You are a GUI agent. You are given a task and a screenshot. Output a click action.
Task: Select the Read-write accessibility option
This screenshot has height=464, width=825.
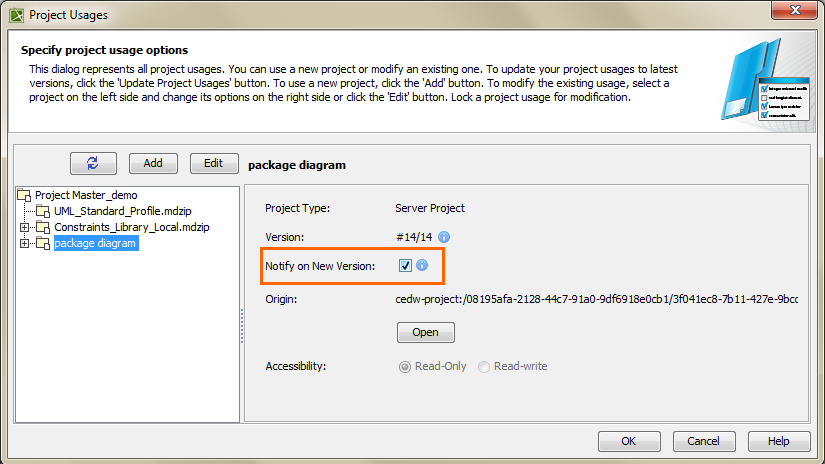point(484,366)
